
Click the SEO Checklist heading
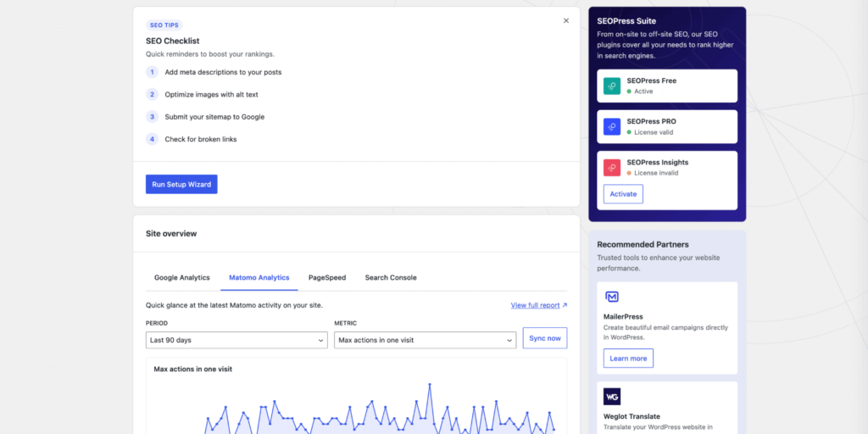click(x=173, y=41)
